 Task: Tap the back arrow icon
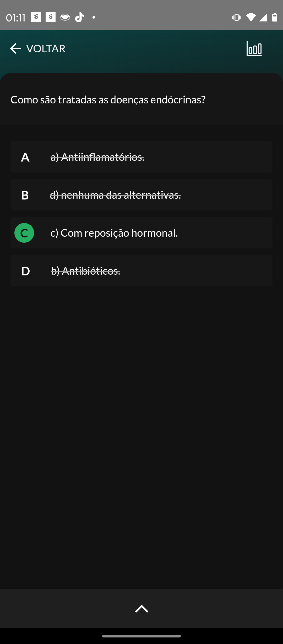point(15,49)
